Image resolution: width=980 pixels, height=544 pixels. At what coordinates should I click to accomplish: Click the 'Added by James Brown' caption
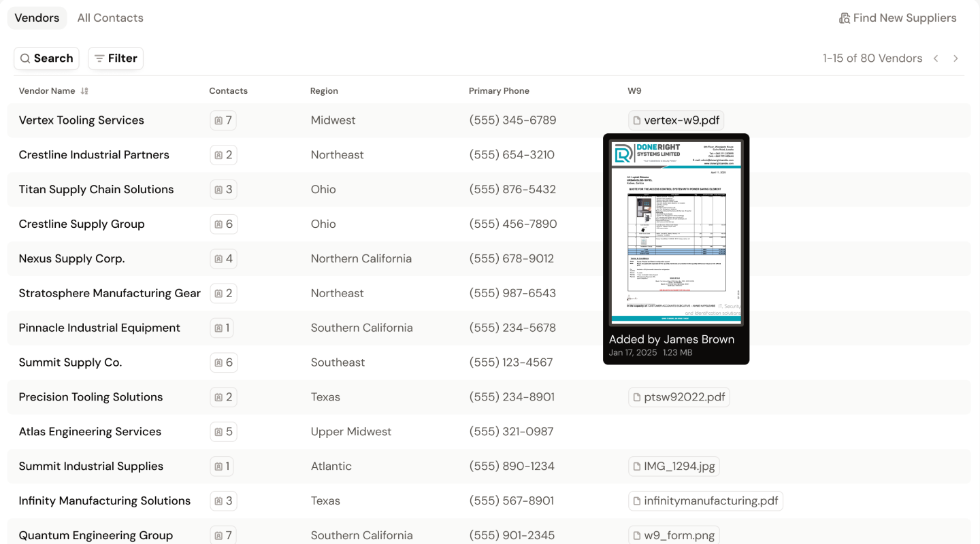[672, 339]
